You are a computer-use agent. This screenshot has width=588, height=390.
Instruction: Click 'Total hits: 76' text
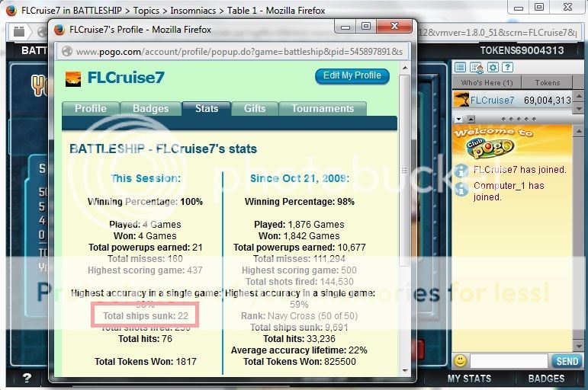tap(145, 339)
